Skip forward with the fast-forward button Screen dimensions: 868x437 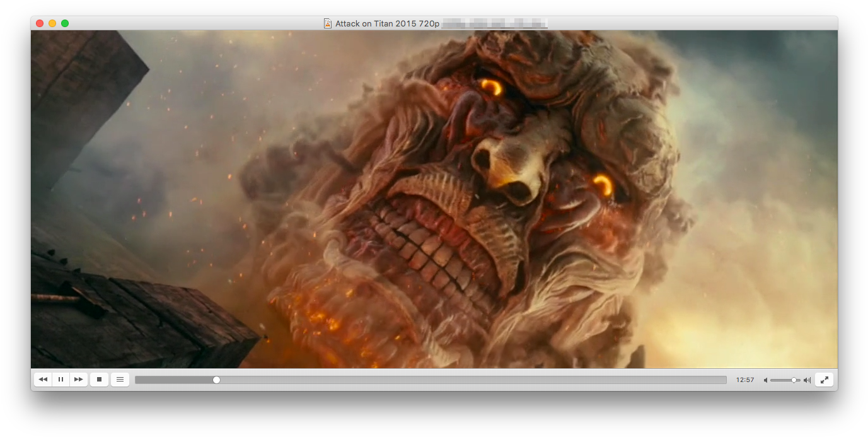[x=78, y=380]
